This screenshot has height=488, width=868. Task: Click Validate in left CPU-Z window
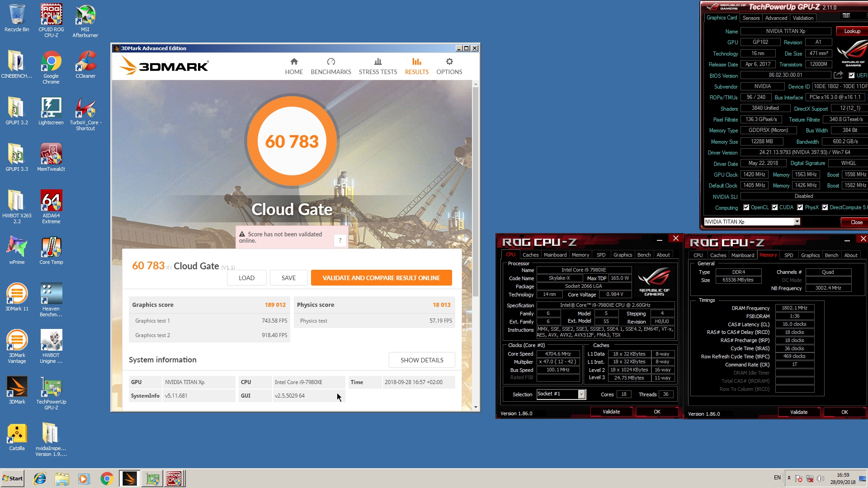(611, 412)
